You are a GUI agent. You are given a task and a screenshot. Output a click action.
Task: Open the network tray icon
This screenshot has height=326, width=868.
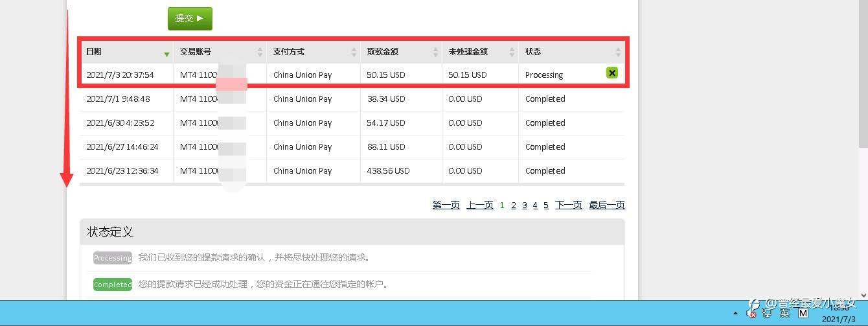click(767, 313)
